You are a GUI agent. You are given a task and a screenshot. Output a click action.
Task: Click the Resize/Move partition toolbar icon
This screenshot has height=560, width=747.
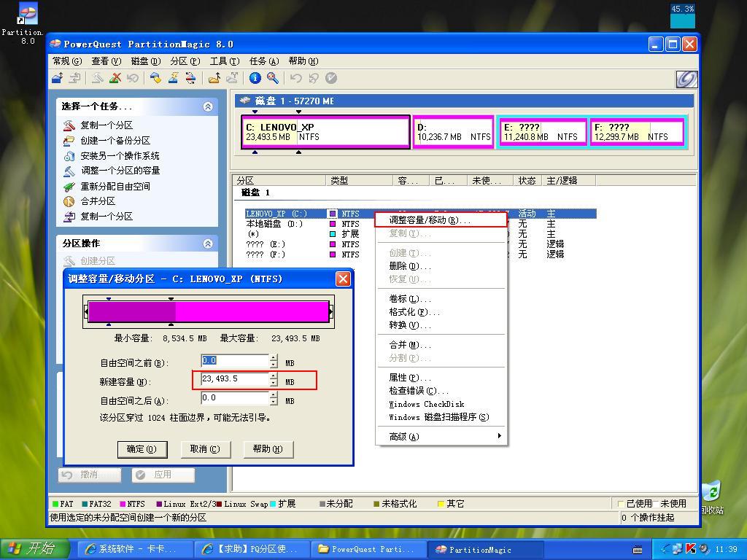pos(58,78)
